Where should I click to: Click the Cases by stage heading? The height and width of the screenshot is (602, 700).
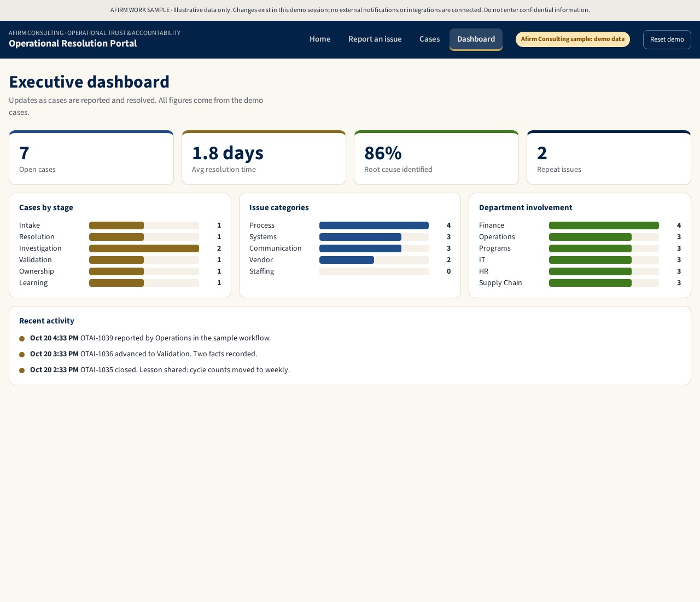[46, 208]
